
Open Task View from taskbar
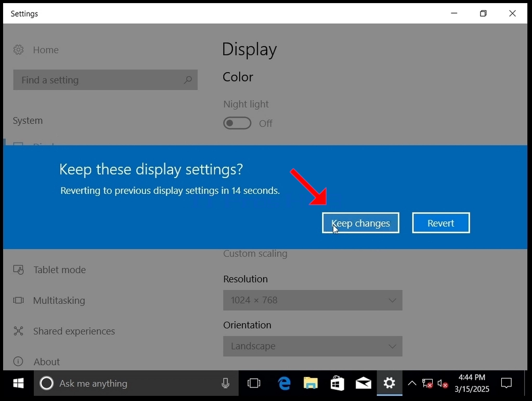pos(254,383)
